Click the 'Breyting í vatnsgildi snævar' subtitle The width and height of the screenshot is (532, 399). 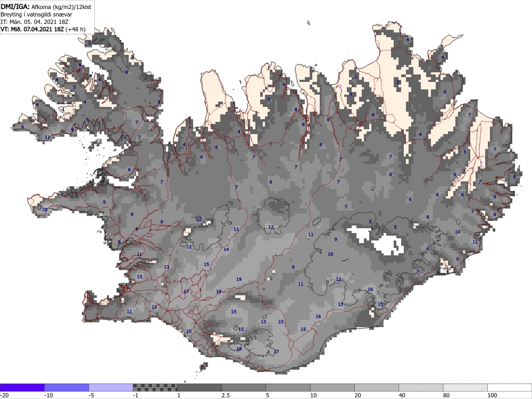click(x=36, y=14)
